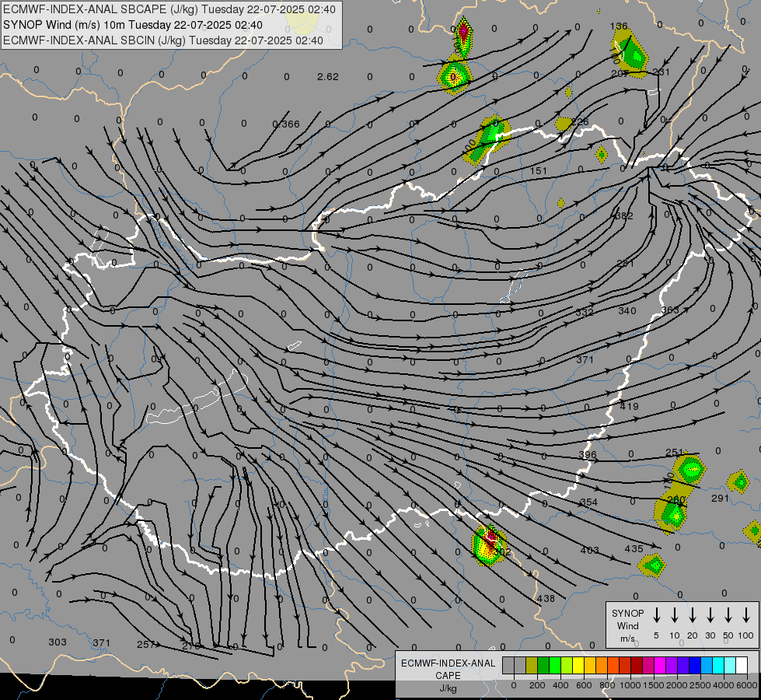Screen dimensions: 761x700
Task: Click the 'J/kg' unit in the CAPE legend
Action: [x=448, y=688]
